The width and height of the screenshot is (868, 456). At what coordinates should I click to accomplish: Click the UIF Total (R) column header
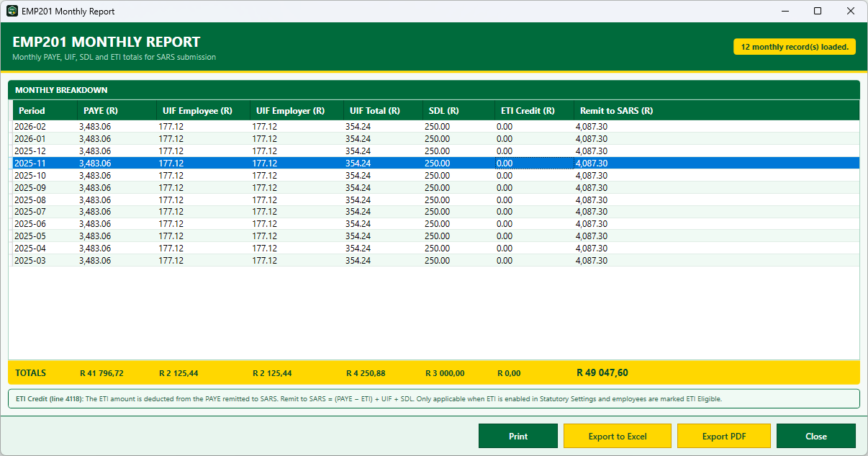coord(383,110)
